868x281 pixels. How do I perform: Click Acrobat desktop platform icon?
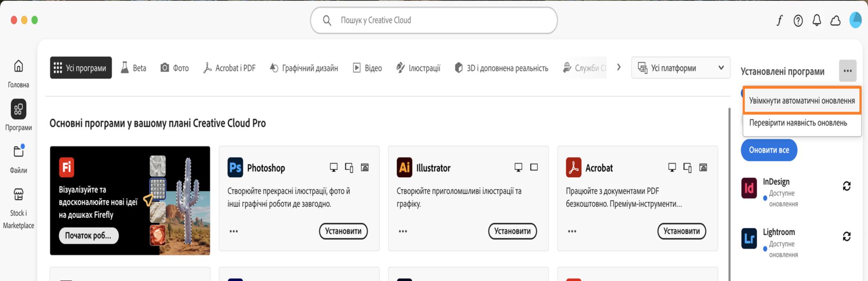click(672, 167)
